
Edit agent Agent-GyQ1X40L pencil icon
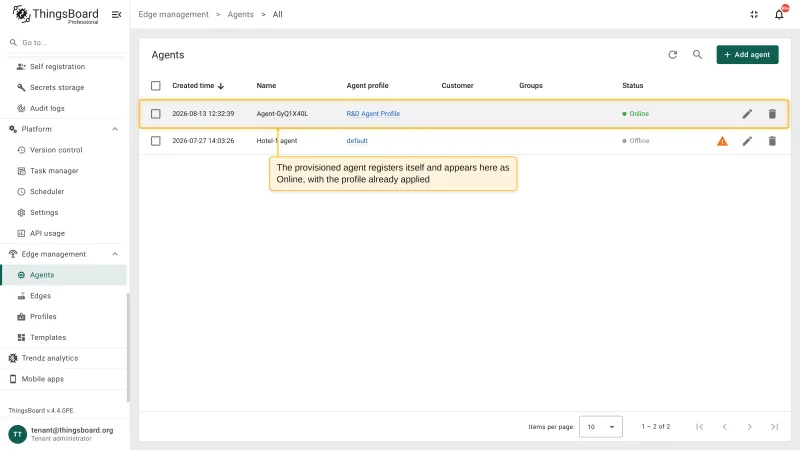pos(747,114)
